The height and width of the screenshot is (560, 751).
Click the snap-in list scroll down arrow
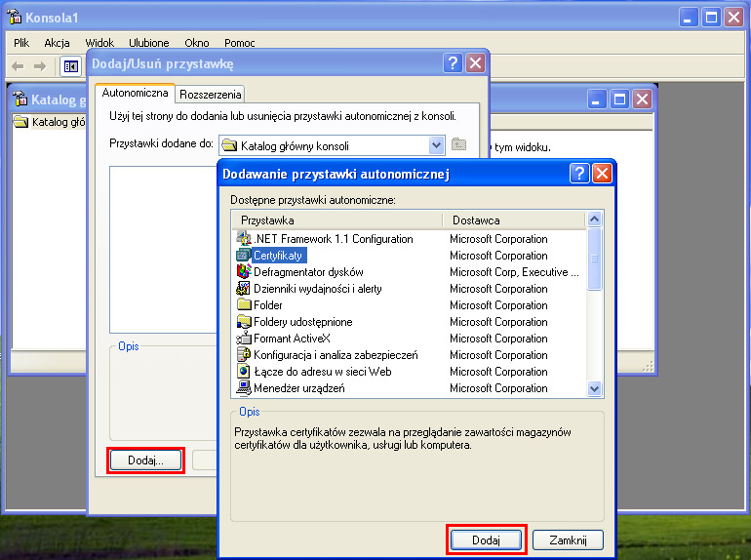click(x=594, y=388)
